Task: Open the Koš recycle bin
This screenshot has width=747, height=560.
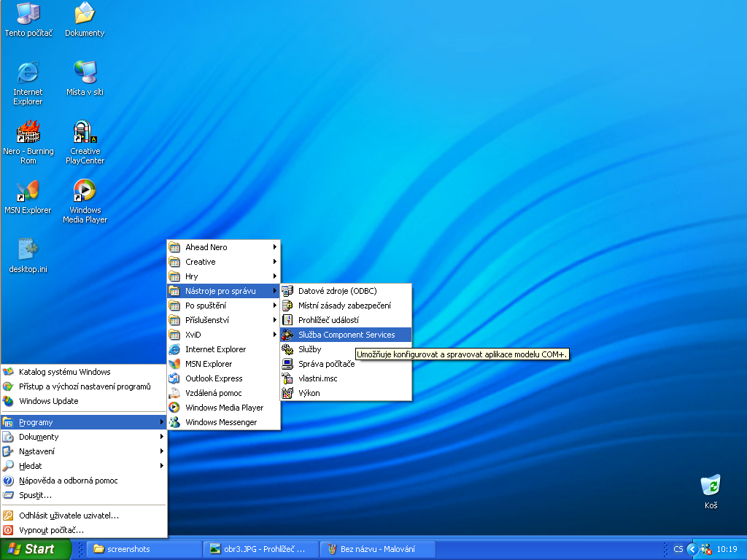Action: (711, 491)
